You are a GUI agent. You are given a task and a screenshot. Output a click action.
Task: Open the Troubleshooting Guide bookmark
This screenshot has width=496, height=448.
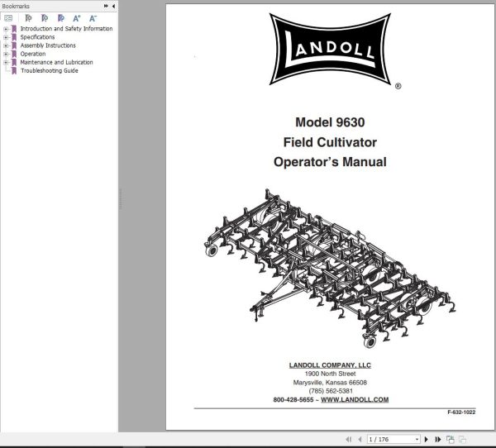(50, 71)
